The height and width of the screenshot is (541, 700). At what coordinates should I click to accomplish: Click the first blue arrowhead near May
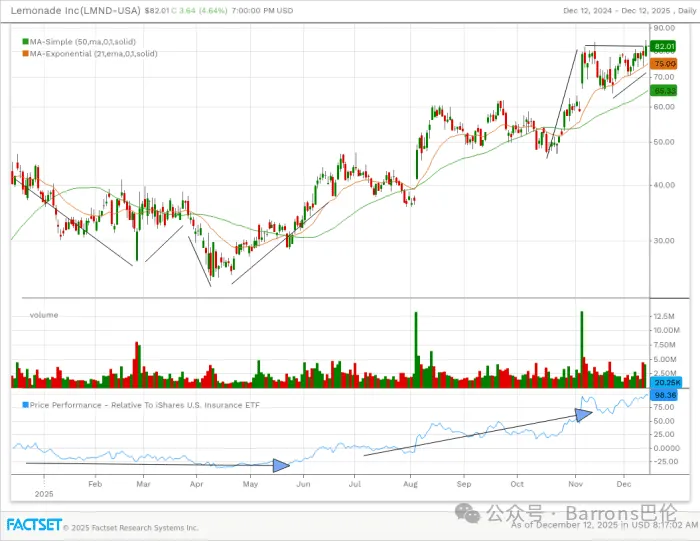[x=281, y=464]
